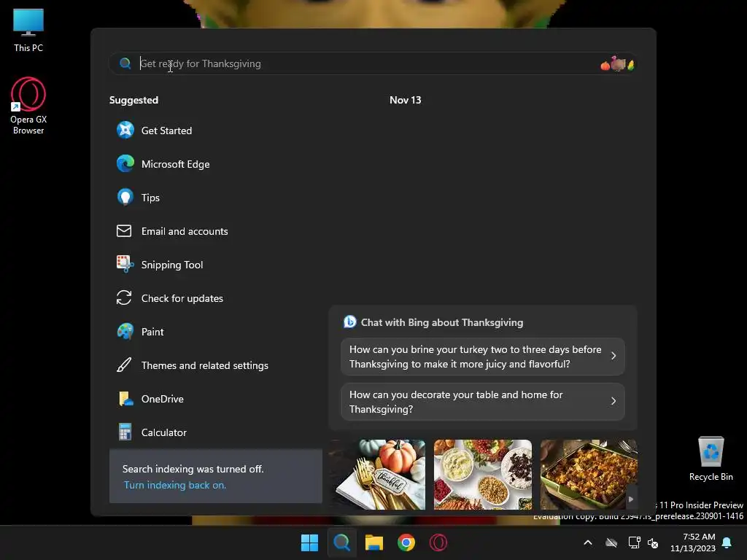Select the "Get Started" text entry
Viewport: 747px width, 560px height.
coord(167,131)
